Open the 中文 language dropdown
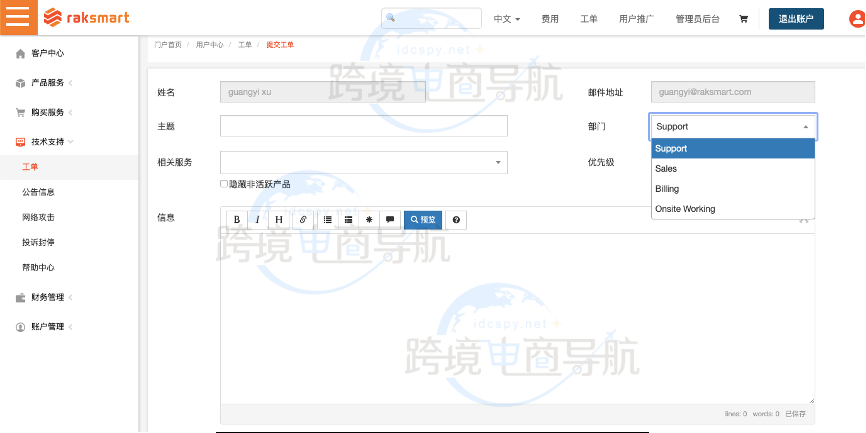 pos(509,18)
